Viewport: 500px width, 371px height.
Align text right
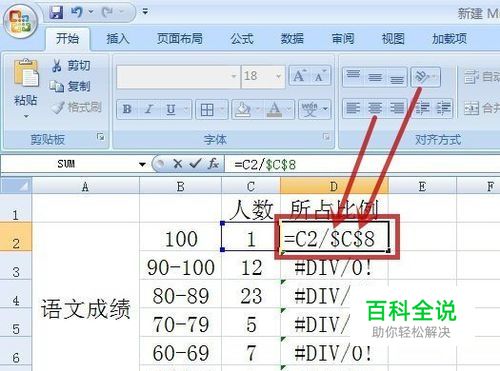(397, 108)
